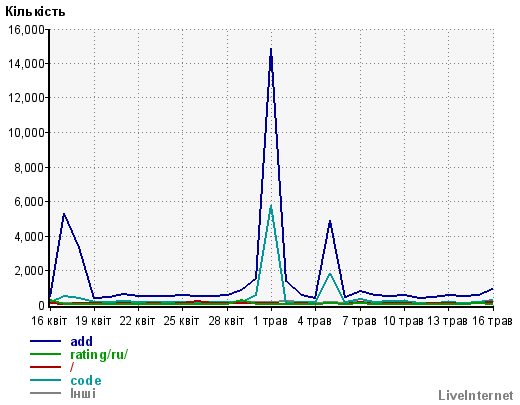The width and height of the screenshot is (520, 405).
Task: Click the red '/' legend line
Action: 45,367
